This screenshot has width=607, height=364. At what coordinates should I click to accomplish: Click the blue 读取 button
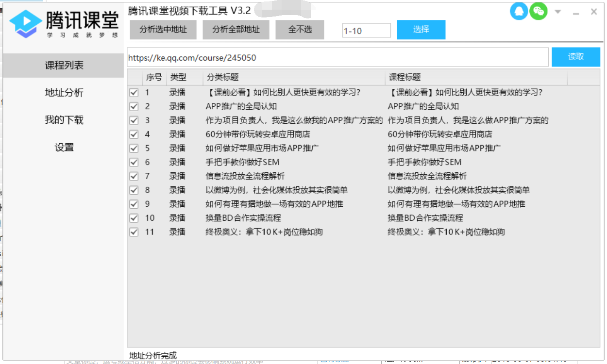576,57
